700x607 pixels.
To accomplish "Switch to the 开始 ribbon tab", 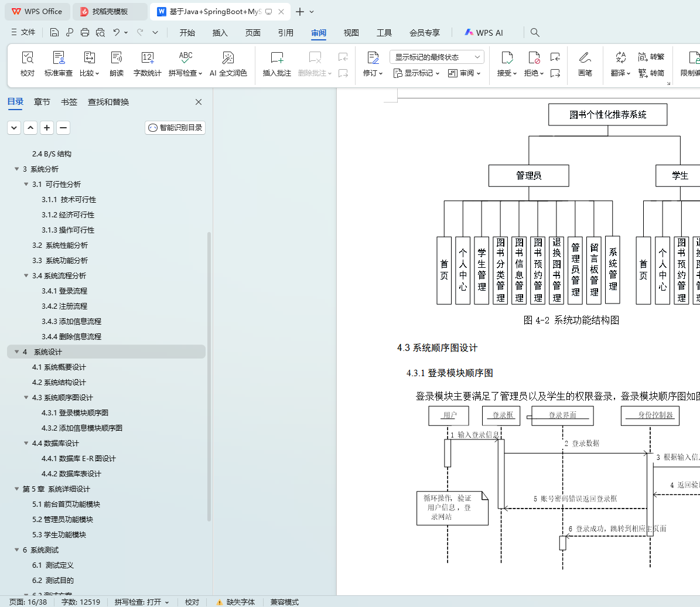I will 187,33.
